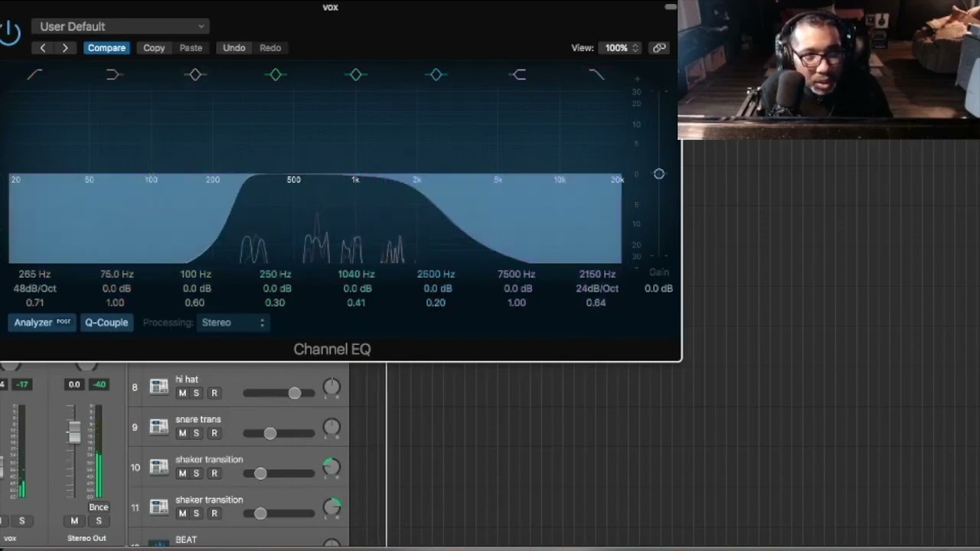The height and width of the screenshot is (551, 980).
Task: Toggle the 1040 Hz bell band icon
Action: pyautogui.click(x=355, y=74)
